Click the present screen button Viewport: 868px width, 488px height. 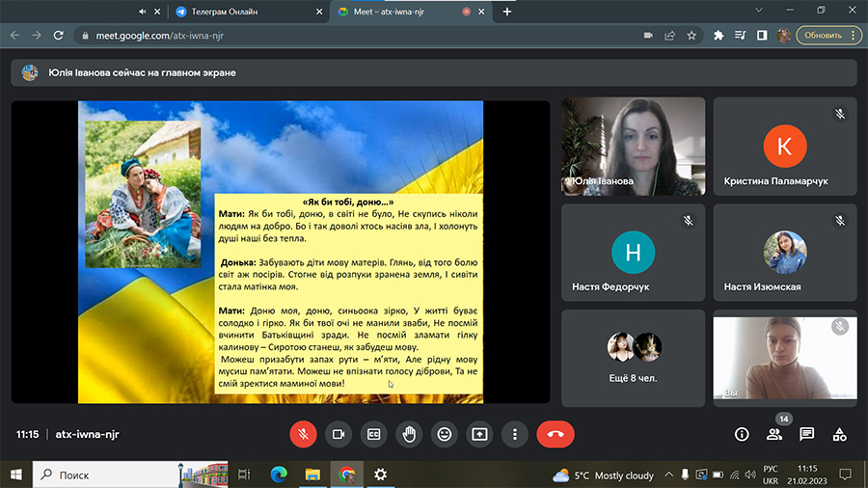point(479,434)
